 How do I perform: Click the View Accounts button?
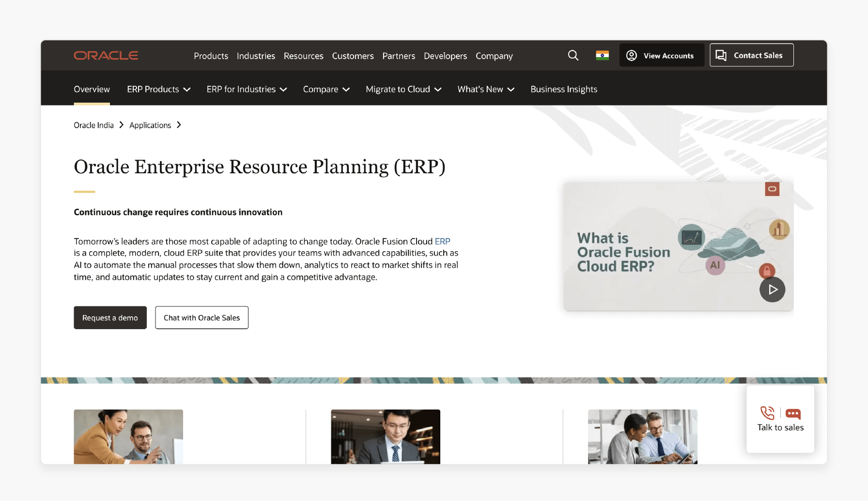pyautogui.click(x=662, y=55)
